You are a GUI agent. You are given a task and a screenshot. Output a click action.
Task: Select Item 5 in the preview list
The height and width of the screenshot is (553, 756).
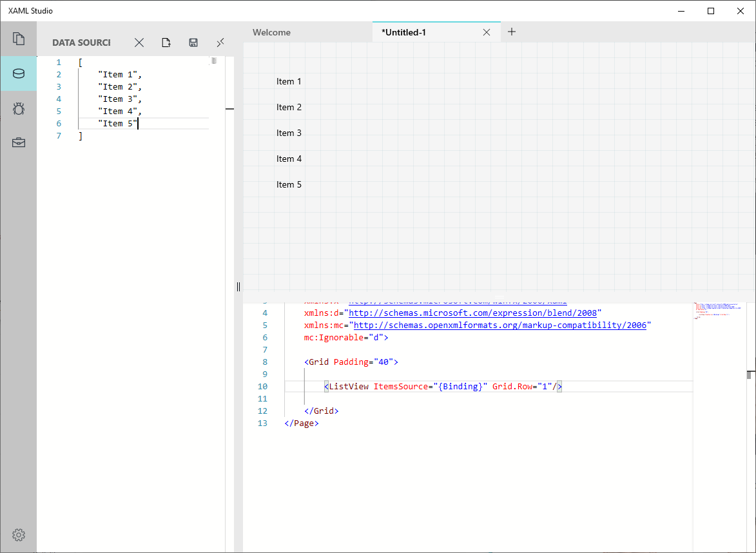[289, 184]
